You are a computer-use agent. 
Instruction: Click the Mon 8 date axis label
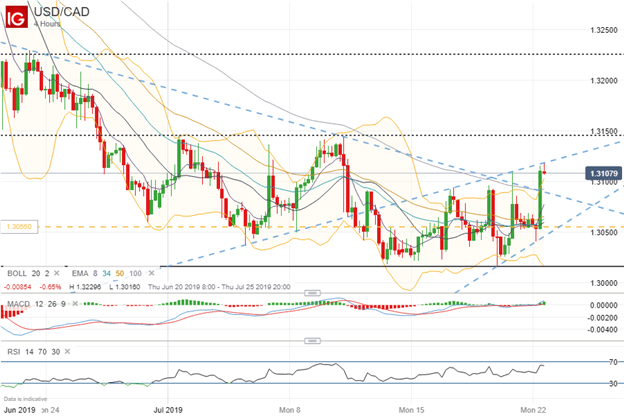289,410
